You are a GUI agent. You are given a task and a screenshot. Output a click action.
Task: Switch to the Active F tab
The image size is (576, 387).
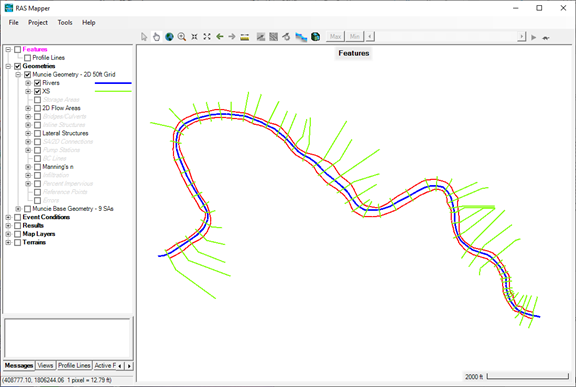tap(105, 366)
